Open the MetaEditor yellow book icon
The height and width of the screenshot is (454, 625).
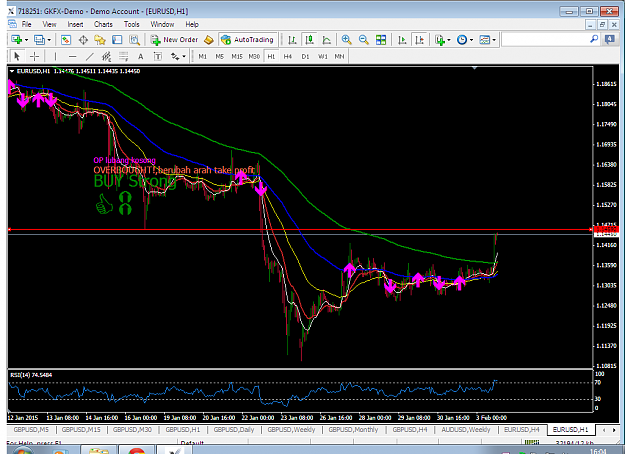pos(208,39)
